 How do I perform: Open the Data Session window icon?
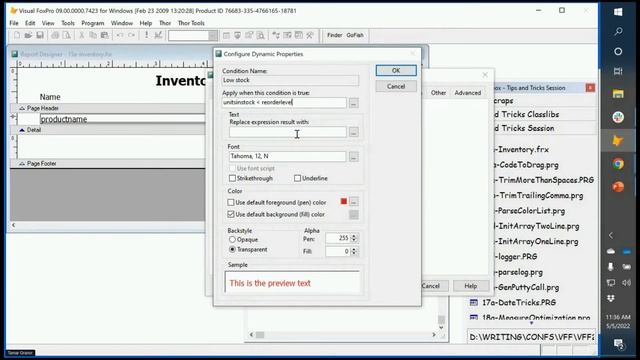point(238,36)
